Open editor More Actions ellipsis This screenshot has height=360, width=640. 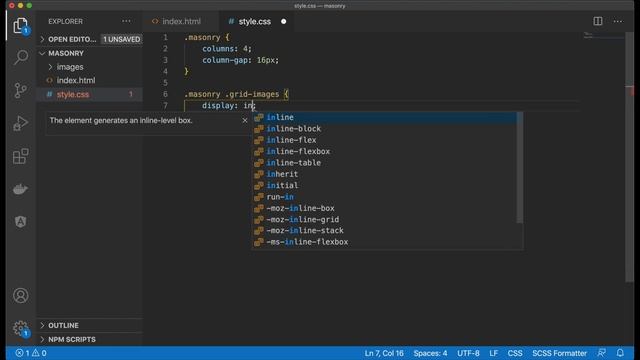coord(618,21)
